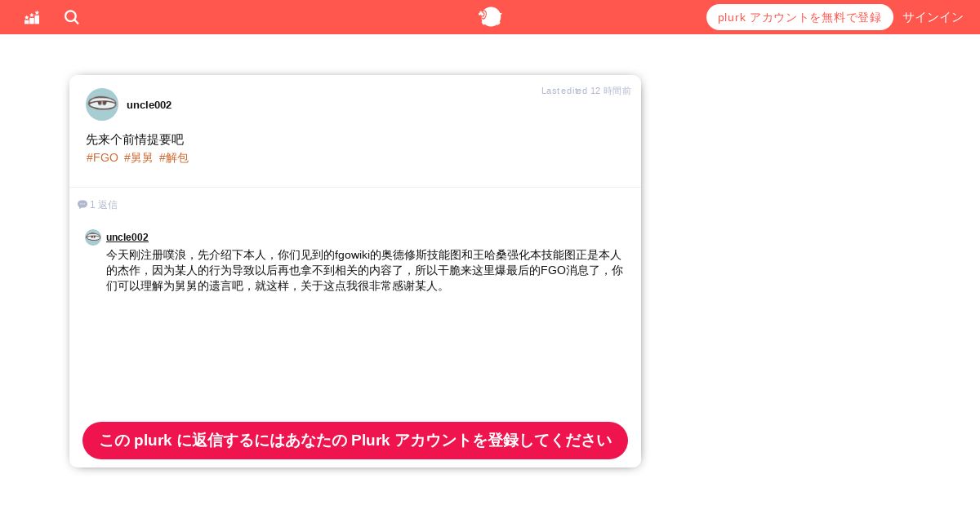This screenshot has height=514, width=980.
Task: Click the reply bubble icon beside 1 返信
Action: (82, 205)
